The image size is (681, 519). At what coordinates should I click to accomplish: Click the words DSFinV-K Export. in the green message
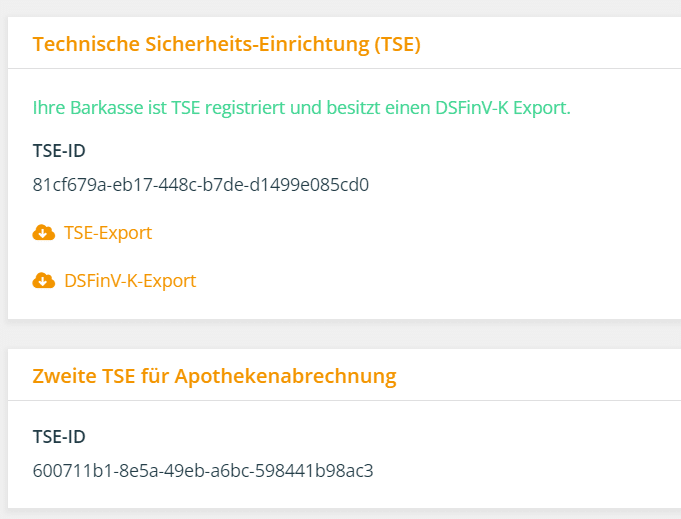pos(503,108)
